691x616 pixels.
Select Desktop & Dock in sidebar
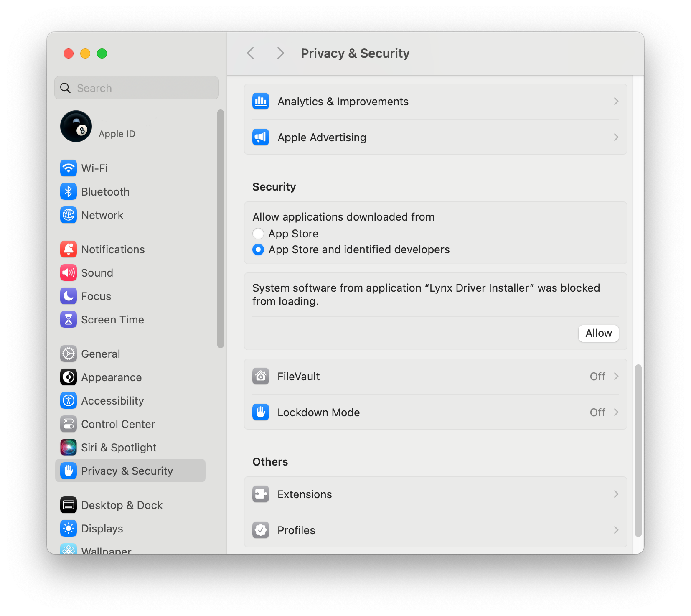[x=130, y=505]
